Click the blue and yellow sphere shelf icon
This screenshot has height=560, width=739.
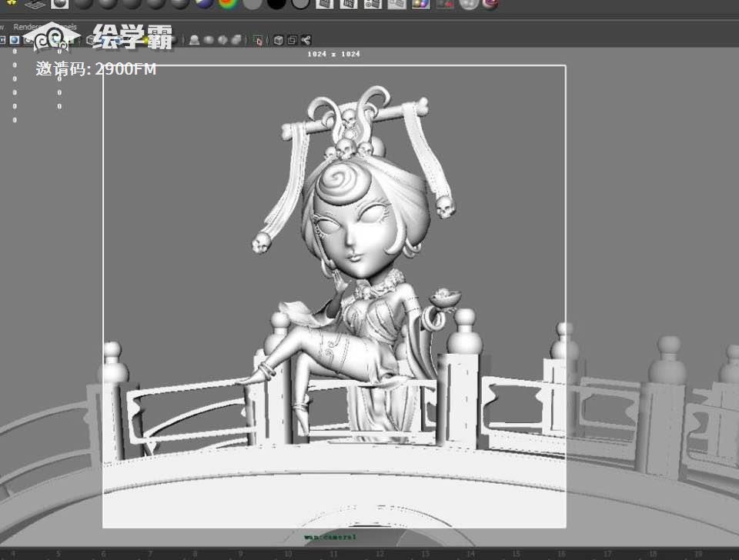[x=205, y=4]
